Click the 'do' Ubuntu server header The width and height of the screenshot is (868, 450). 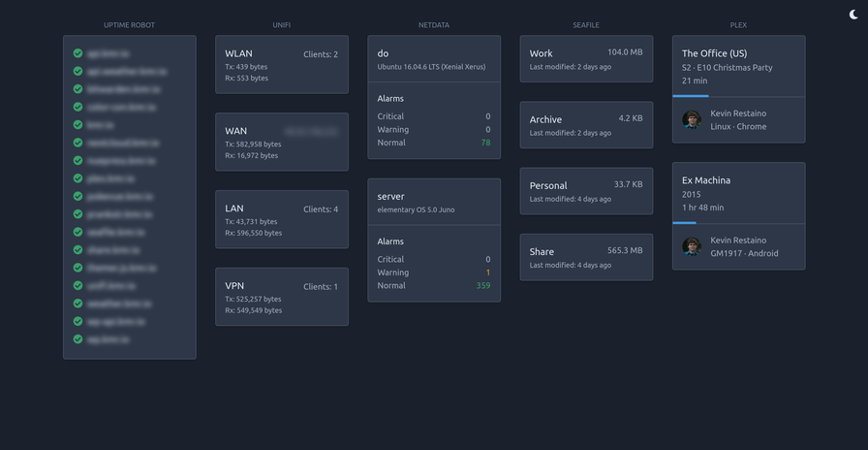tap(434, 59)
